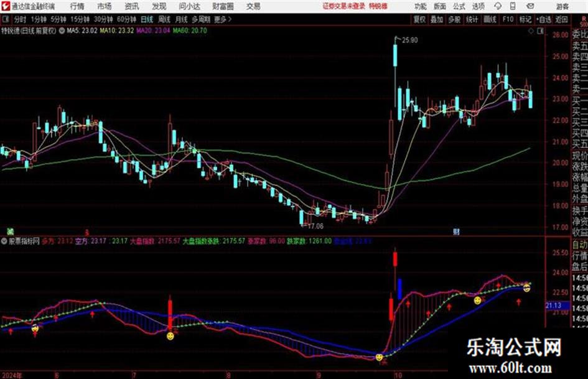Viewport: 588px width, 379px height.
Task: Click the MA60: 20.70 label
Action: 190,30
